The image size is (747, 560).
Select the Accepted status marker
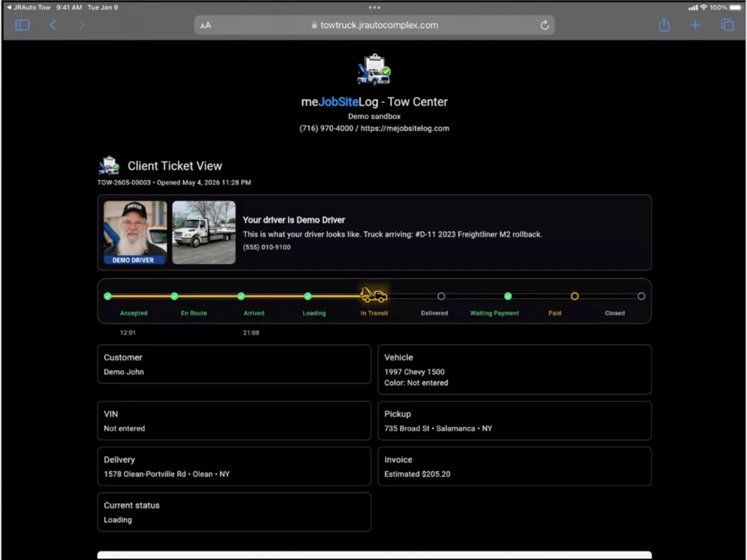[108, 296]
